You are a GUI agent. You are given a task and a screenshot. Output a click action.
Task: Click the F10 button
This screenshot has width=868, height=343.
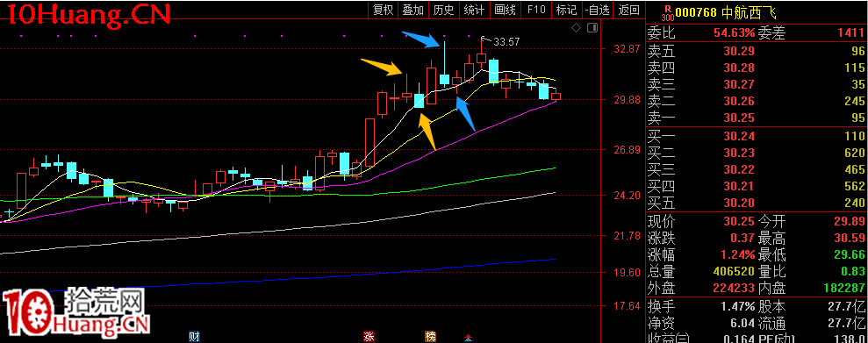[x=536, y=10]
